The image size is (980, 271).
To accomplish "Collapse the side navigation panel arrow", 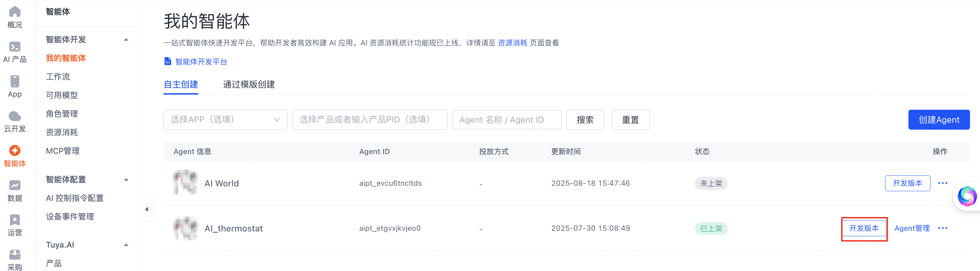I will click(147, 209).
